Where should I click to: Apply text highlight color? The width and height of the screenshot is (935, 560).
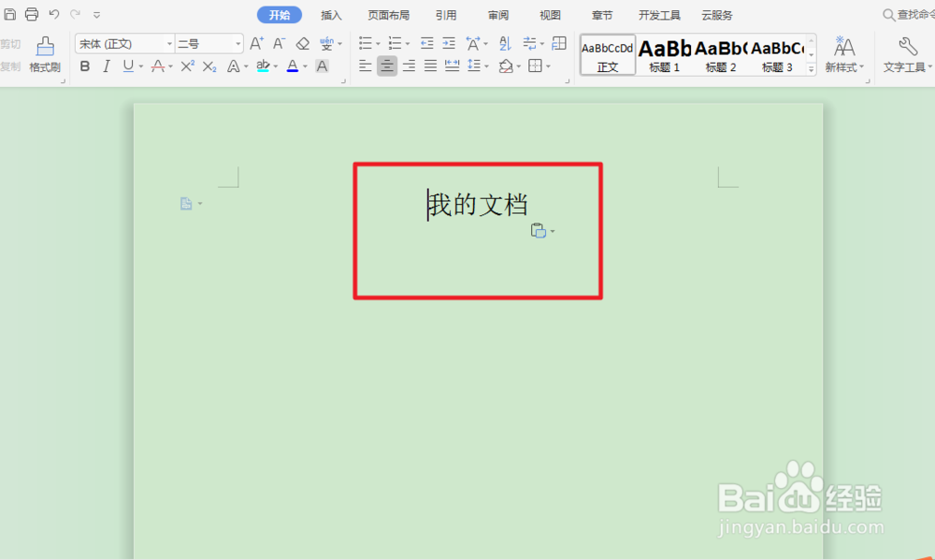[263, 65]
